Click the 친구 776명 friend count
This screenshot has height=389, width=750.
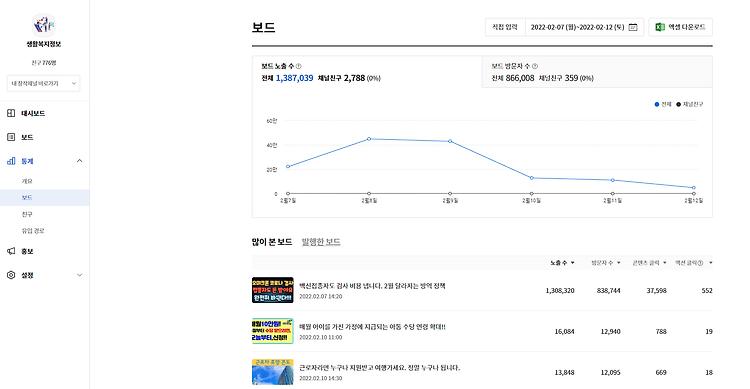tap(44, 63)
